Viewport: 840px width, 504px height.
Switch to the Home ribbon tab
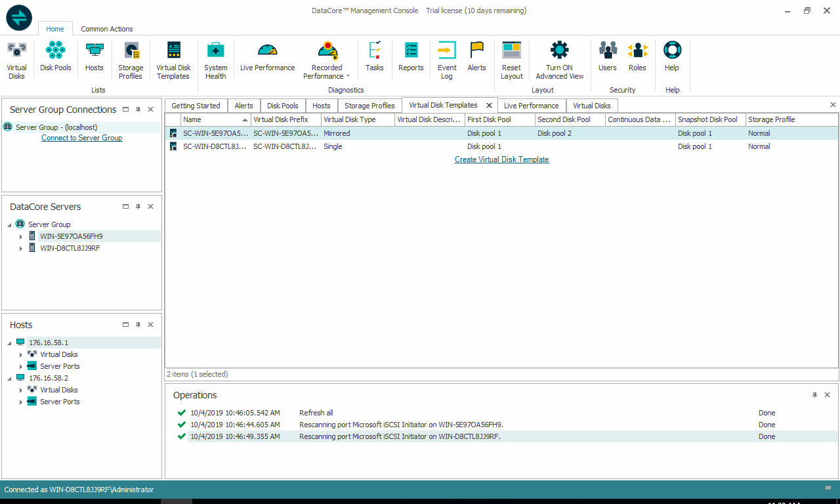pos(55,29)
